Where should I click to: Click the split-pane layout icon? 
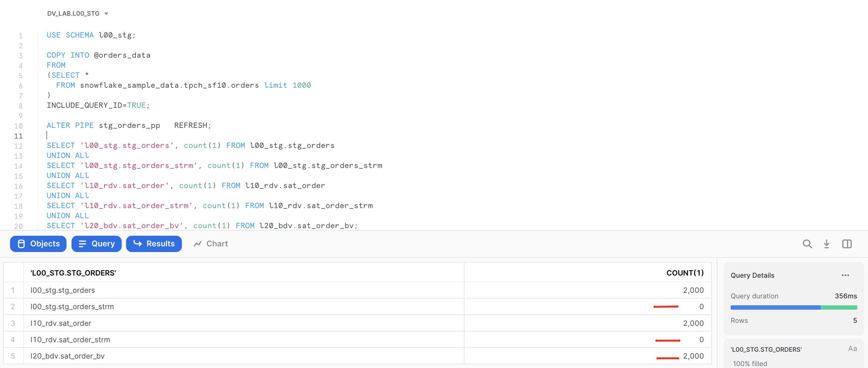(x=847, y=244)
